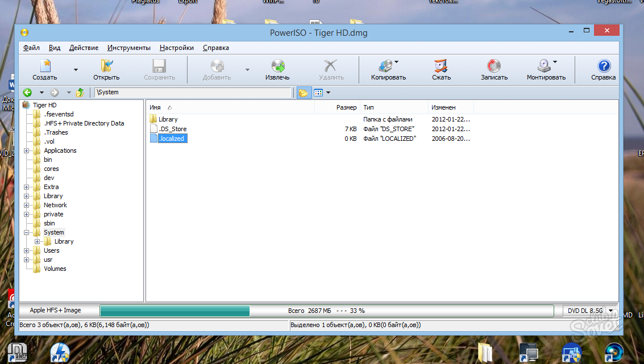Image resolution: width=644 pixels, height=364 pixels.
Task: Click the Монтировать (Mount) drive icon
Action: click(544, 66)
